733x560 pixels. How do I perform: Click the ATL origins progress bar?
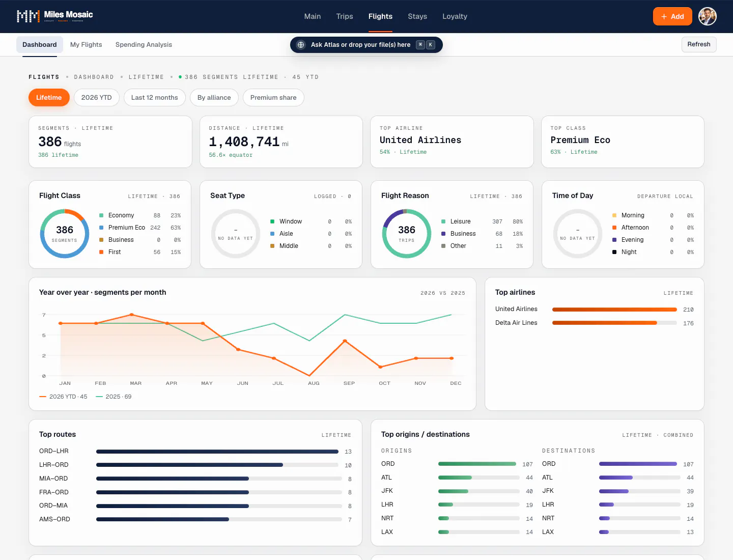click(x=479, y=478)
